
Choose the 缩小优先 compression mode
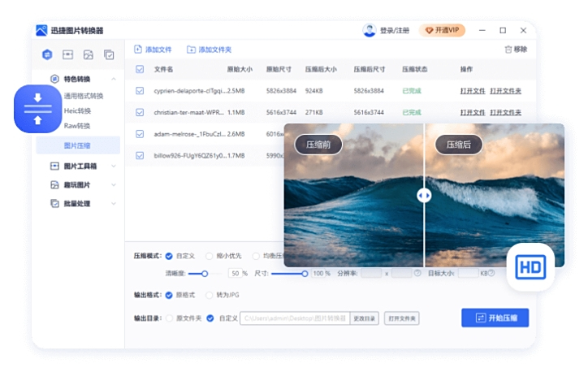click(210, 256)
